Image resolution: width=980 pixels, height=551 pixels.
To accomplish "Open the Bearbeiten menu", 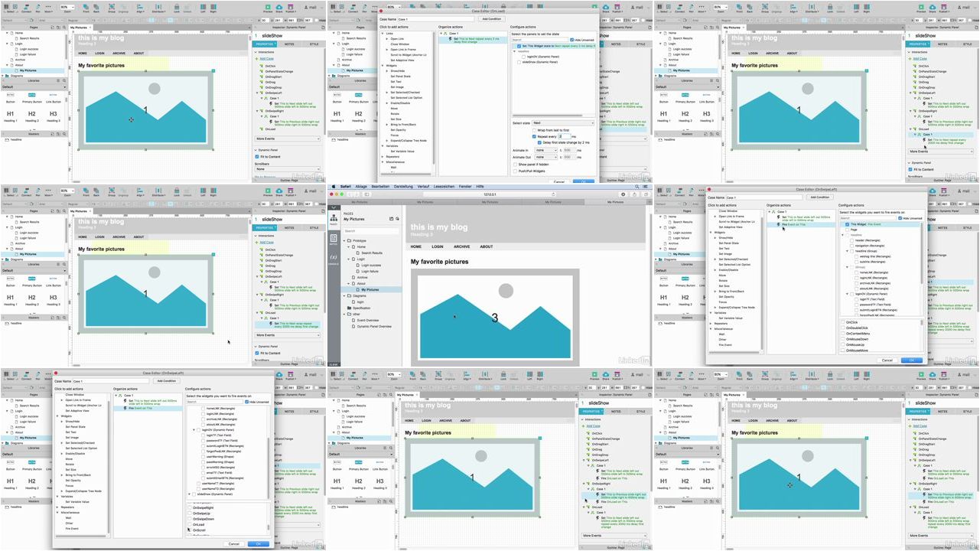I will (x=380, y=186).
